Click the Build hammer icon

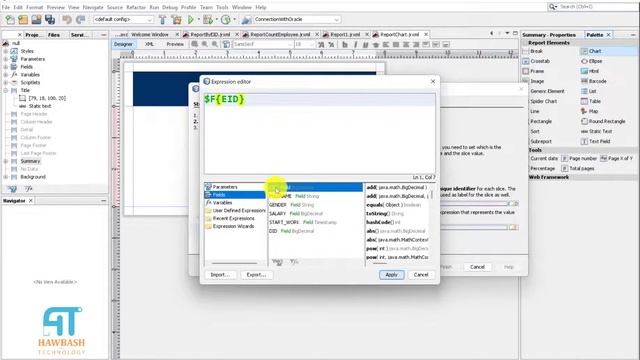pyautogui.click(x=162, y=20)
